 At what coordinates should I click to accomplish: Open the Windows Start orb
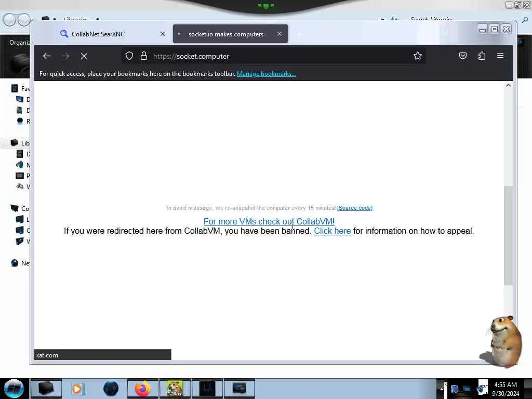pyautogui.click(x=14, y=389)
